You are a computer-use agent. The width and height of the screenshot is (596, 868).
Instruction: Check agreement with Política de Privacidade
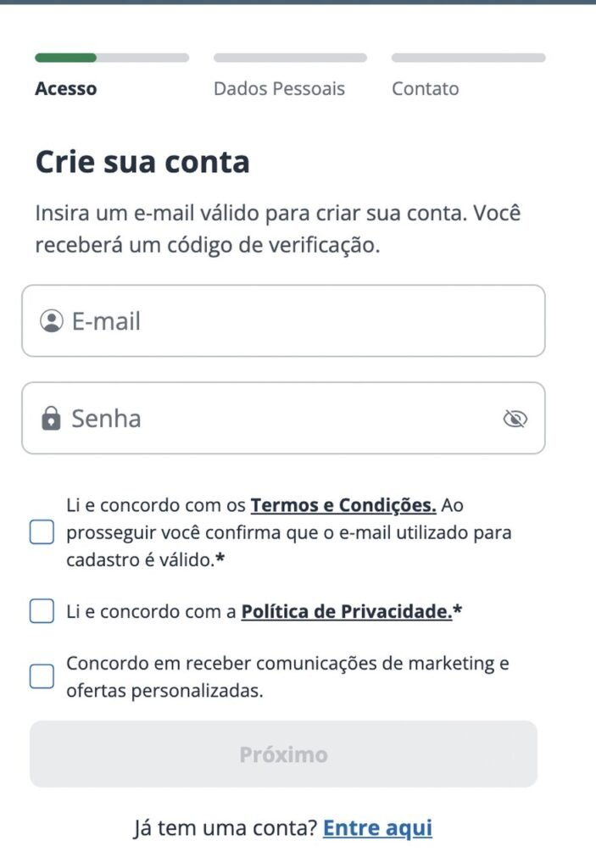(x=41, y=610)
